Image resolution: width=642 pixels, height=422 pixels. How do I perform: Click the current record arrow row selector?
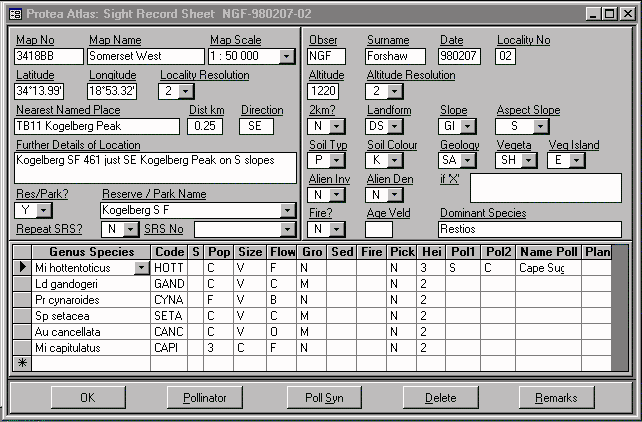21,268
